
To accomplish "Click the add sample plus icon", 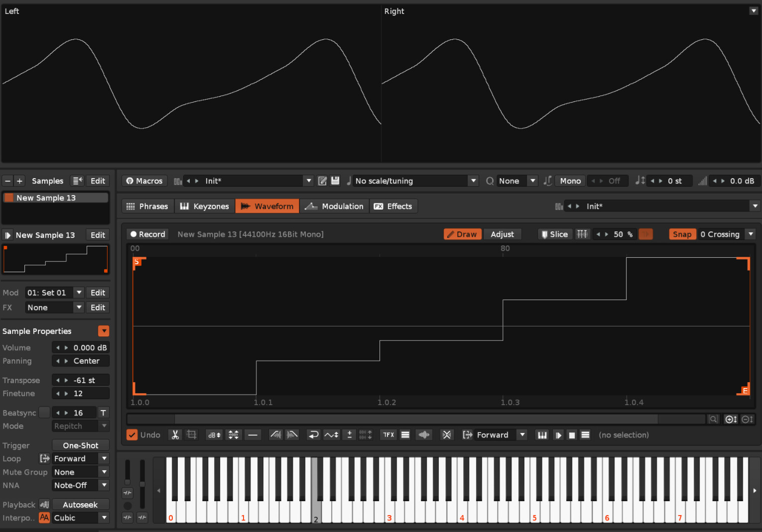I will point(19,181).
